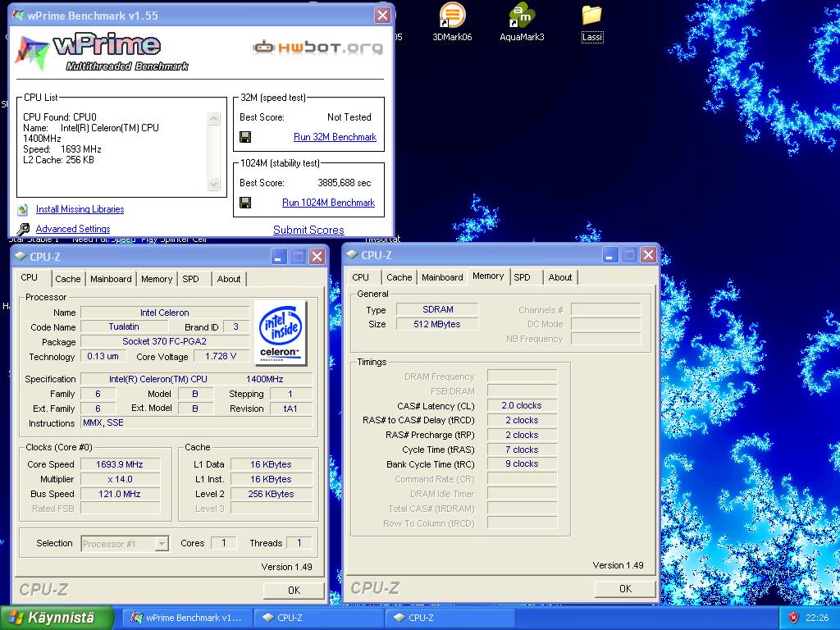The width and height of the screenshot is (840, 630).
Task: Switch to Mainboard tab in right CPU-Z
Action: tap(442, 277)
